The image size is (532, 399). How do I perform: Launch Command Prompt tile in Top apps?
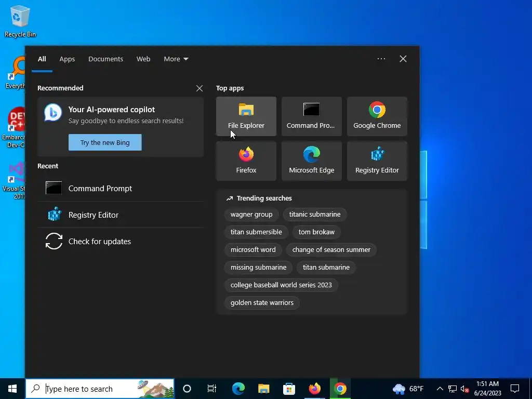click(x=312, y=116)
